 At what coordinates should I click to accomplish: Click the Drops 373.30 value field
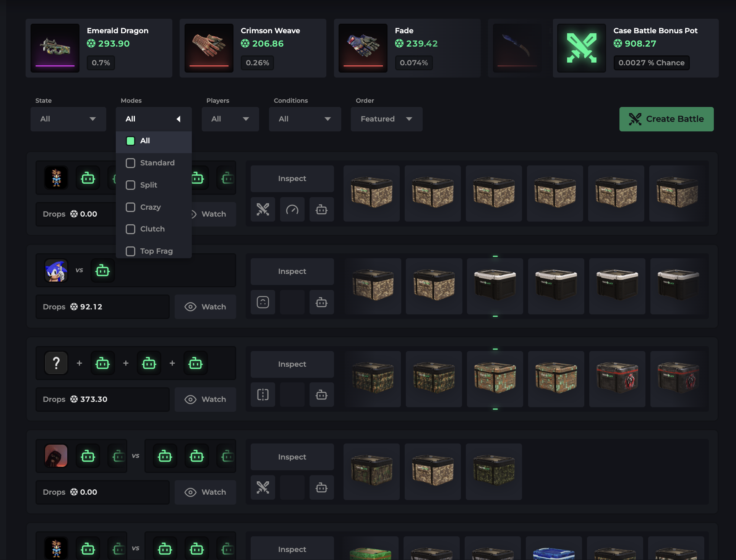point(102,400)
